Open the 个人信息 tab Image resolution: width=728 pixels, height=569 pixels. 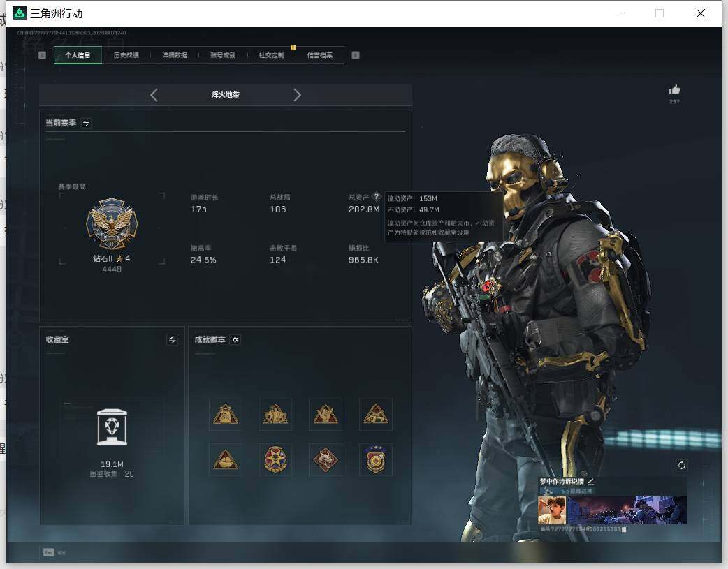pos(78,55)
